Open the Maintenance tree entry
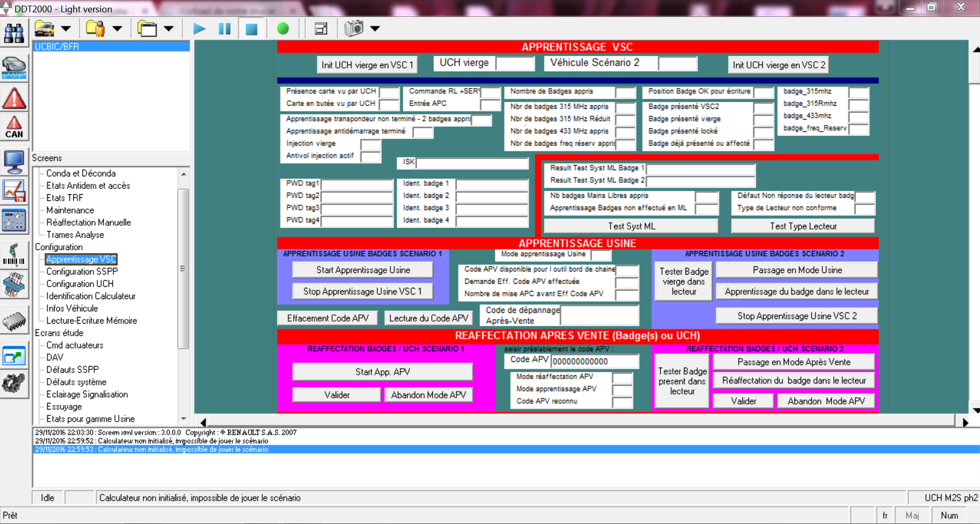Image resolution: width=980 pixels, height=524 pixels. [70, 210]
